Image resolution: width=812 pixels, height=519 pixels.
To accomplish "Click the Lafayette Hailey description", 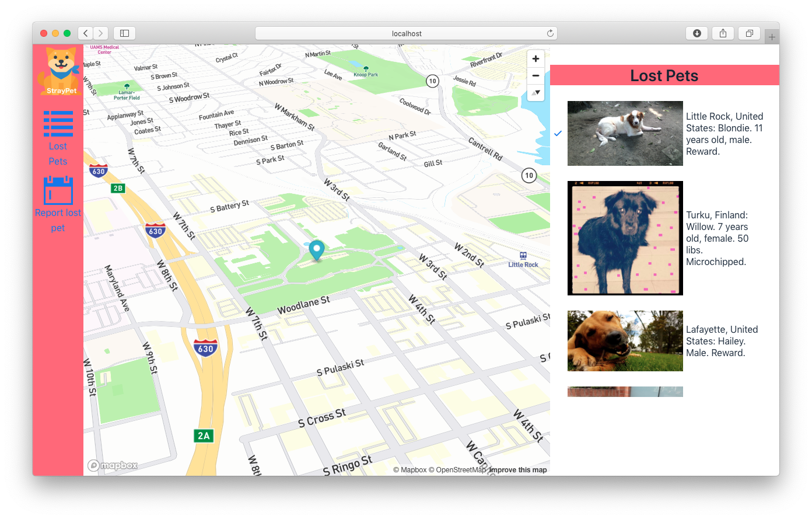I will [x=722, y=341].
